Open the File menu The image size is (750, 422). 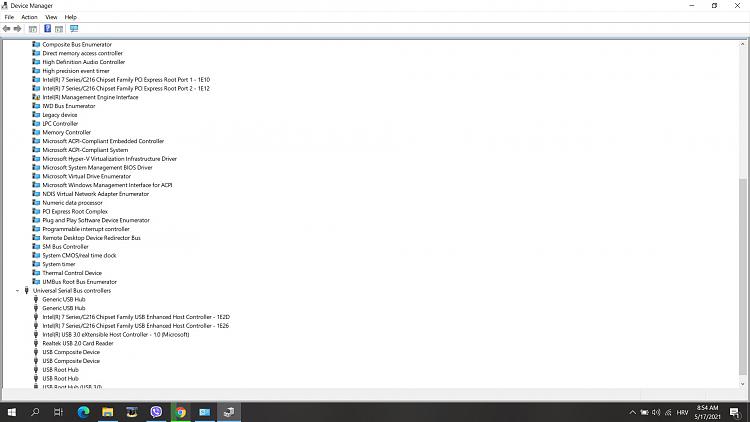[9, 17]
